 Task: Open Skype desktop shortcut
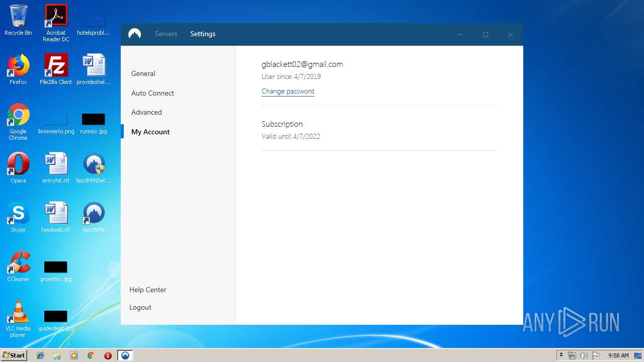[x=18, y=217]
